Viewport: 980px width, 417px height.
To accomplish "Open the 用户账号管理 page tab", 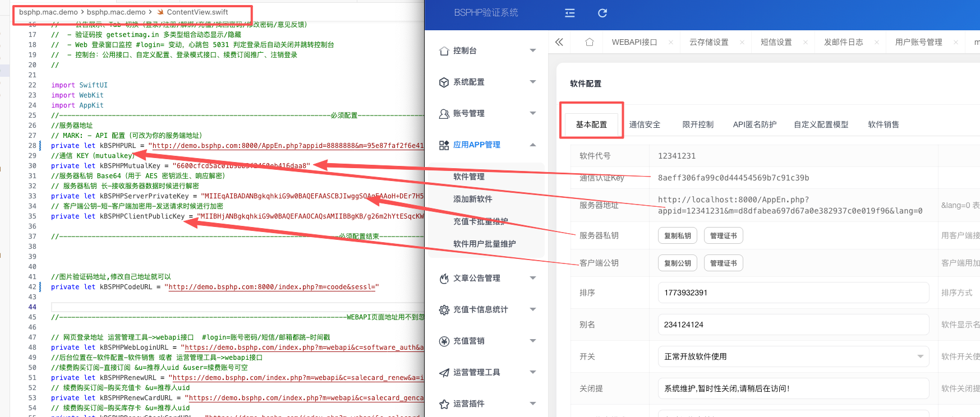I will pyautogui.click(x=918, y=43).
